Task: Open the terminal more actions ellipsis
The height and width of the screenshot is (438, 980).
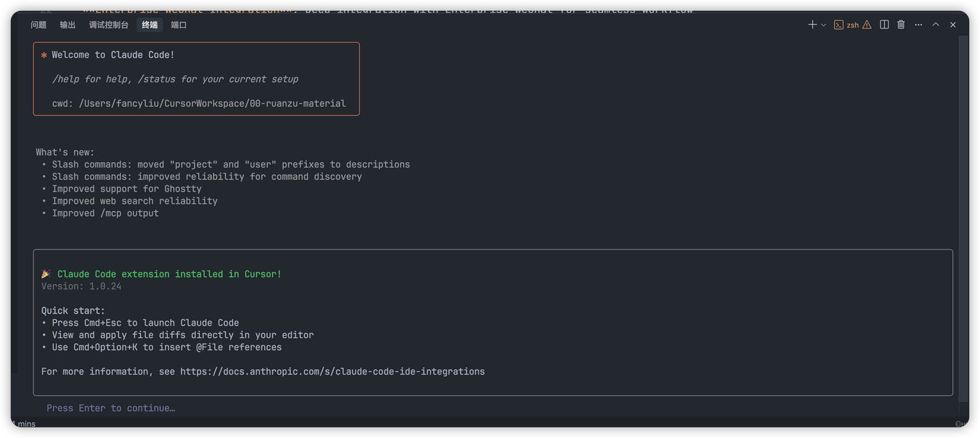Action: tap(919, 25)
